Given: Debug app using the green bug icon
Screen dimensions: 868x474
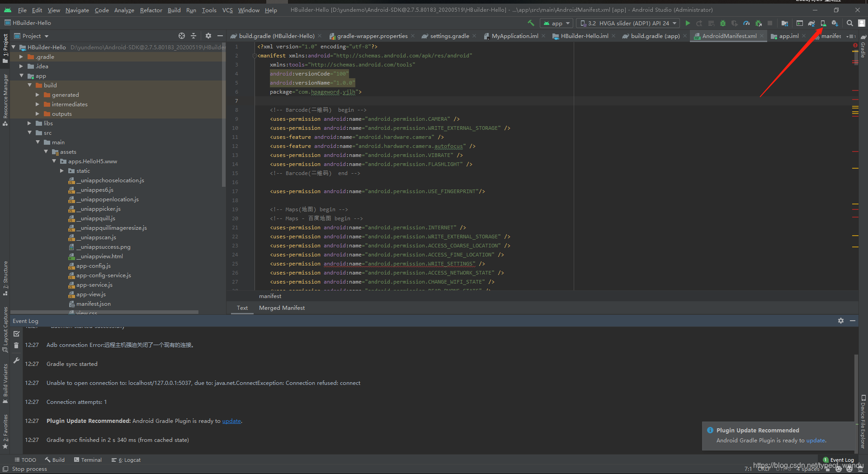Looking at the screenshot, I should (723, 23).
